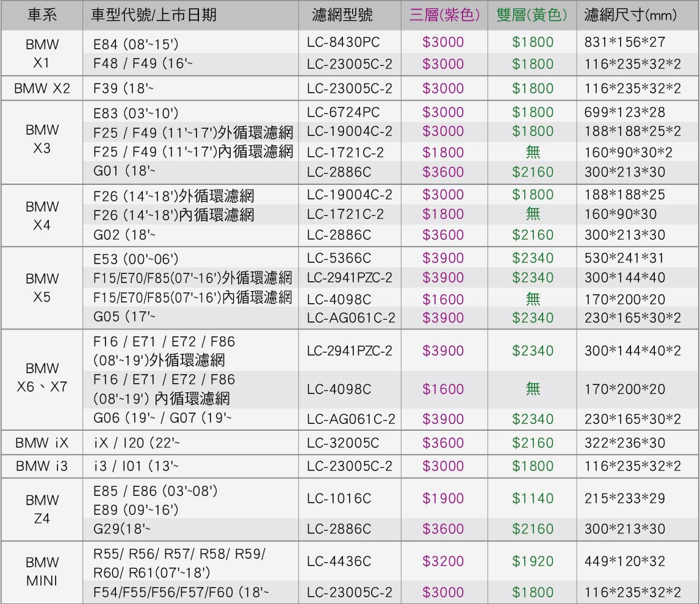Image resolution: width=700 pixels, height=604 pixels.
Task: Select model code iX / I20 (22'~
Action: tap(137, 443)
